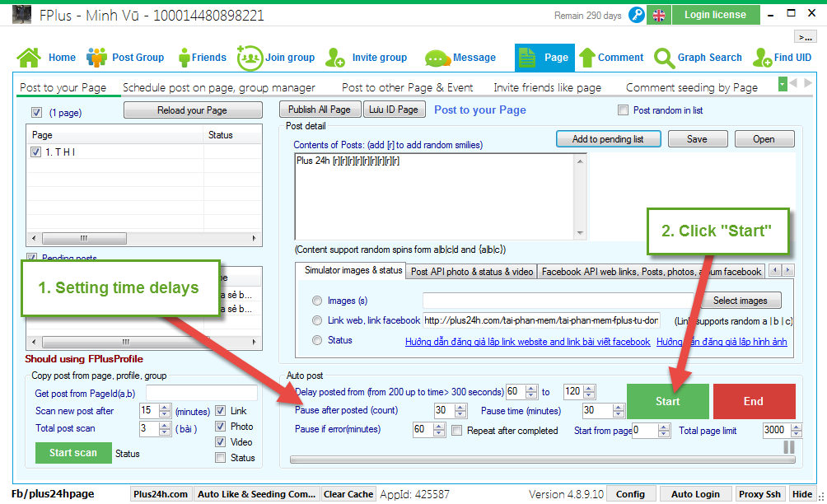Open 'Comment seeding by Page' tab
The height and width of the screenshot is (504, 827).
[692, 87]
